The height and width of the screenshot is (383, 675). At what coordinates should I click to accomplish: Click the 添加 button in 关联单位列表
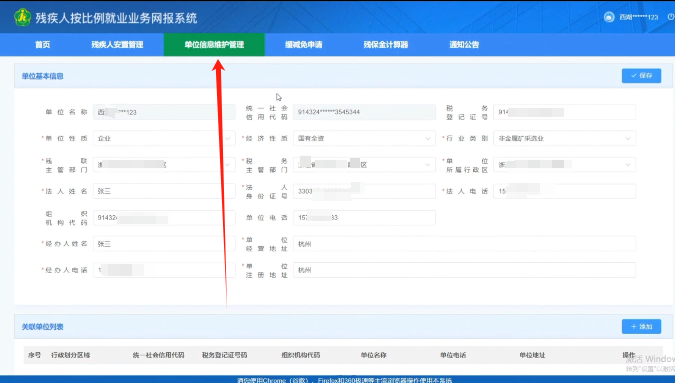tap(641, 327)
